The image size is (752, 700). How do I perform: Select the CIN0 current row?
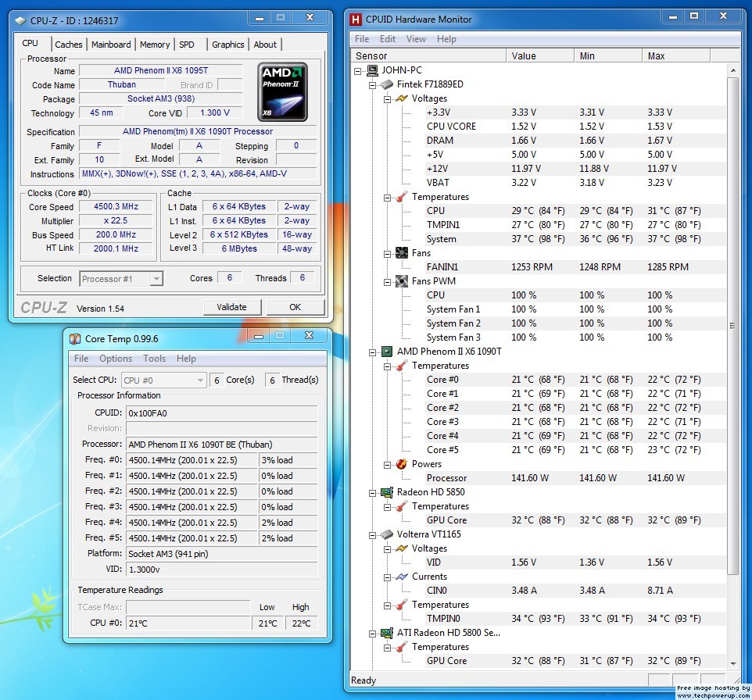[x=575, y=591]
